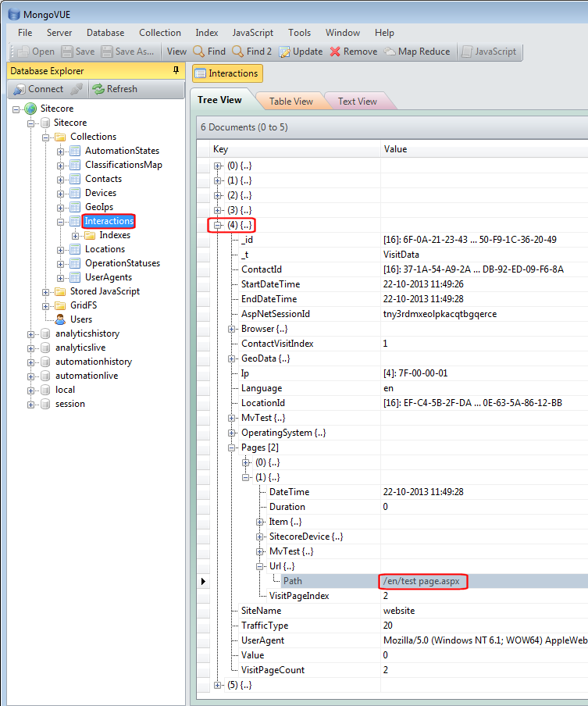Click the JavaScript toolbar icon
The width and height of the screenshot is (588, 706).
pos(467,52)
